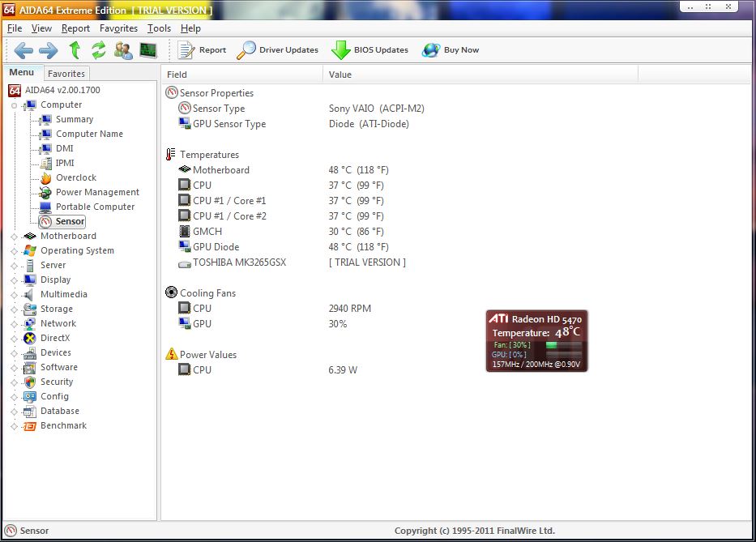Click the Buy Now globe icon

[431, 50]
